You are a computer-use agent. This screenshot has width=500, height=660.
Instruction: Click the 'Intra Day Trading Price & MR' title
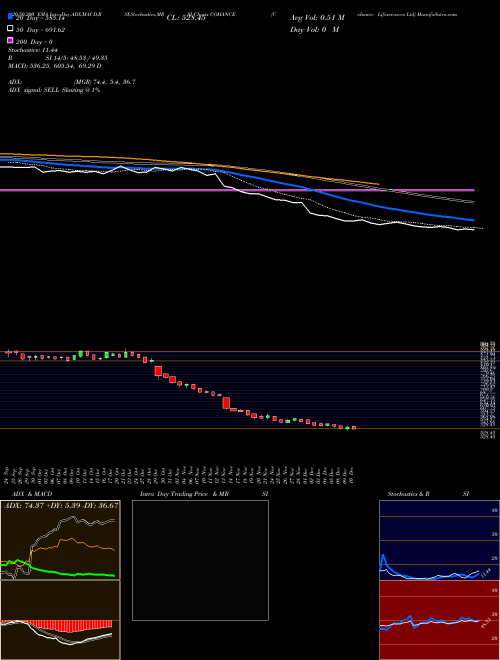tap(184, 494)
